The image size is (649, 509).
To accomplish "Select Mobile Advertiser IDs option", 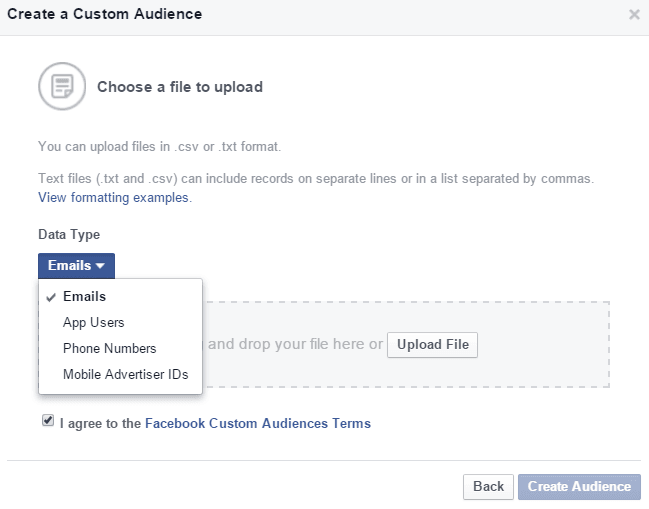I will pos(120,375).
